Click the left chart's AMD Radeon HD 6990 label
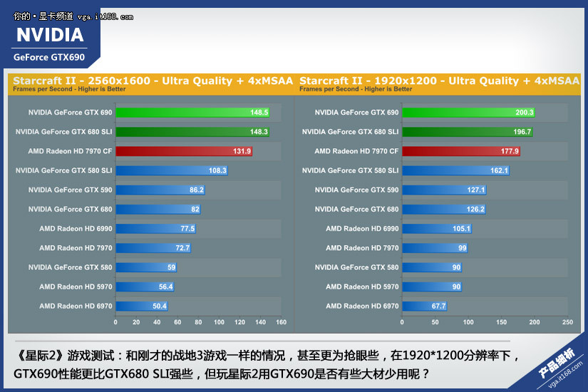Screen dimensions: 588x392 (x=76, y=229)
